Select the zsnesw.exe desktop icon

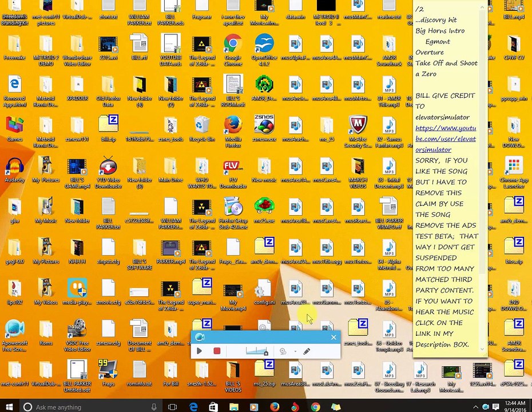pyautogui.click(x=264, y=128)
